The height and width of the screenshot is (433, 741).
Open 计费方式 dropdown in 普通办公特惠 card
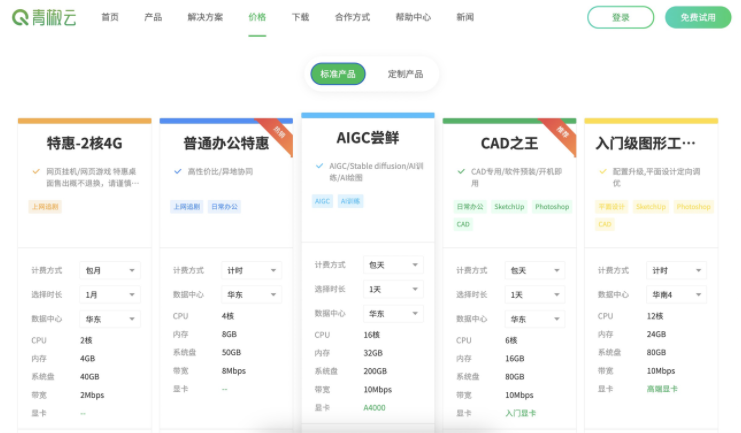(x=251, y=270)
